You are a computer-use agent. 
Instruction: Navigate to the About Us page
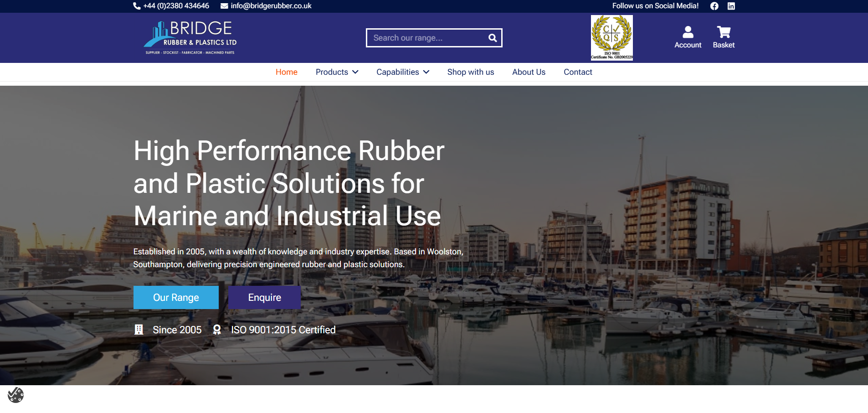coord(529,72)
